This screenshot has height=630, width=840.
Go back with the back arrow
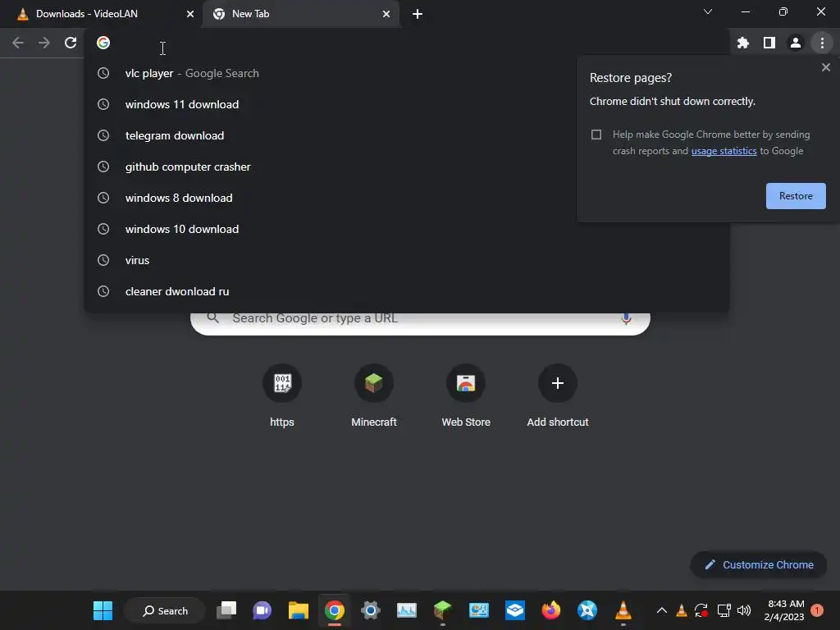point(18,43)
